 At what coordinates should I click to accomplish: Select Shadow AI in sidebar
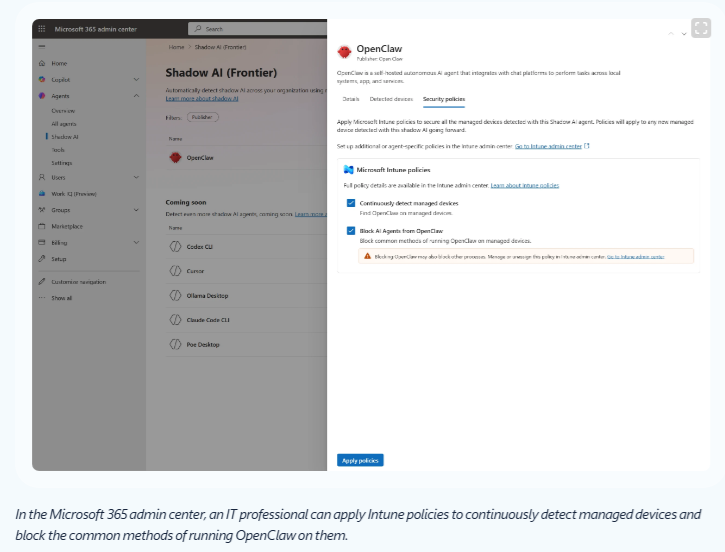click(x=65, y=137)
